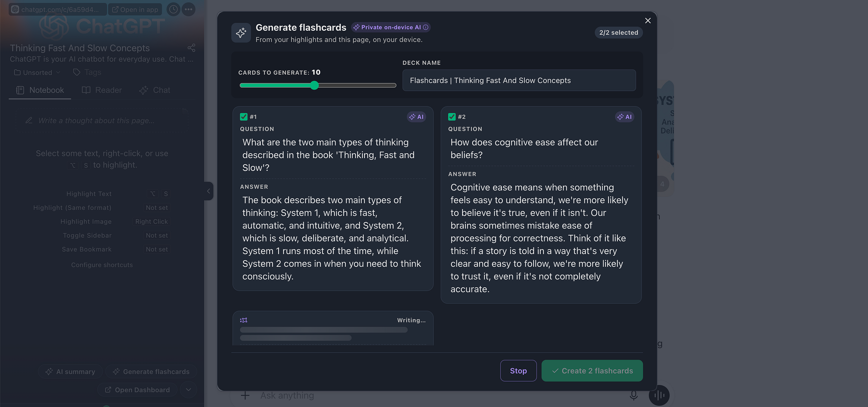Click Not set for Highlight (Same format)

pos(157,208)
